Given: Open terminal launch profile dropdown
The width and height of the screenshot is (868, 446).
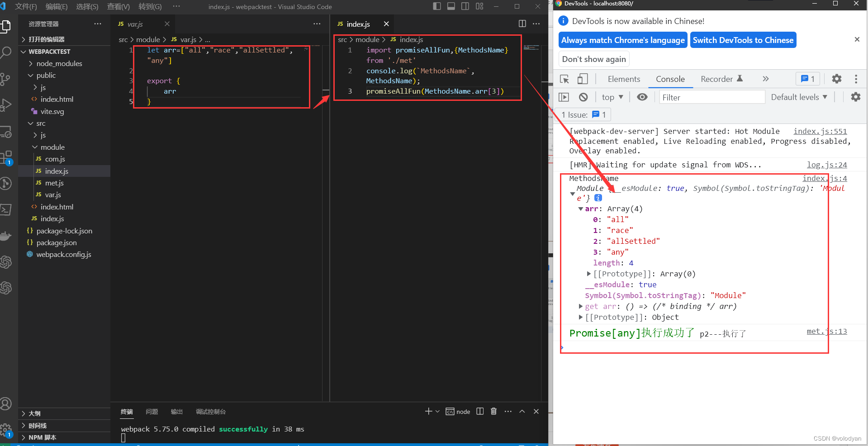Looking at the screenshot, I should [x=437, y=411].
